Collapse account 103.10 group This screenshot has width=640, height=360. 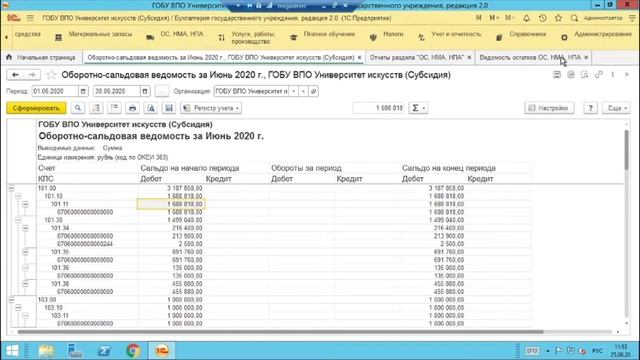18,308
